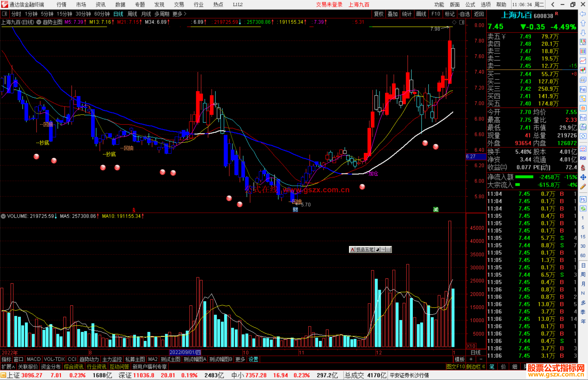This screenshot has height=380, width=588.
Task: Expand the 更多 timeframe options
Action: (179, 14)
